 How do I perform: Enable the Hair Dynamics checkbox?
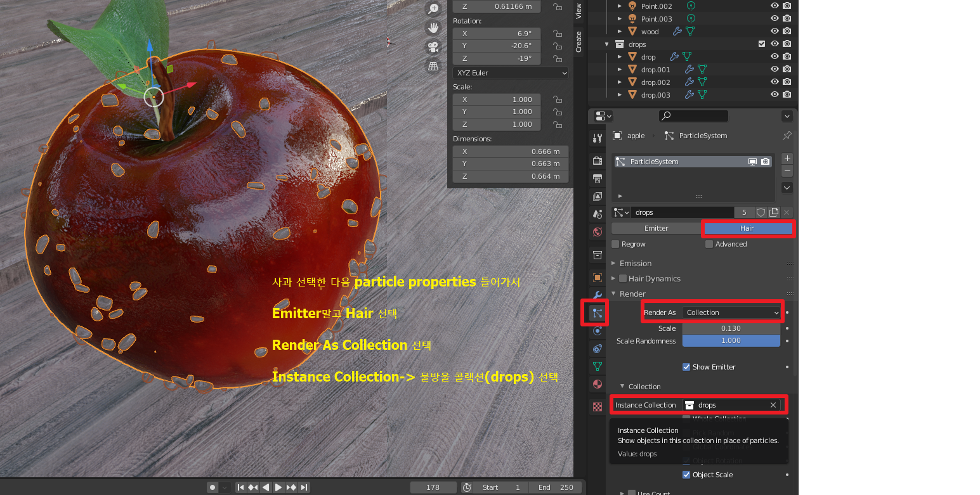[623, 278]
